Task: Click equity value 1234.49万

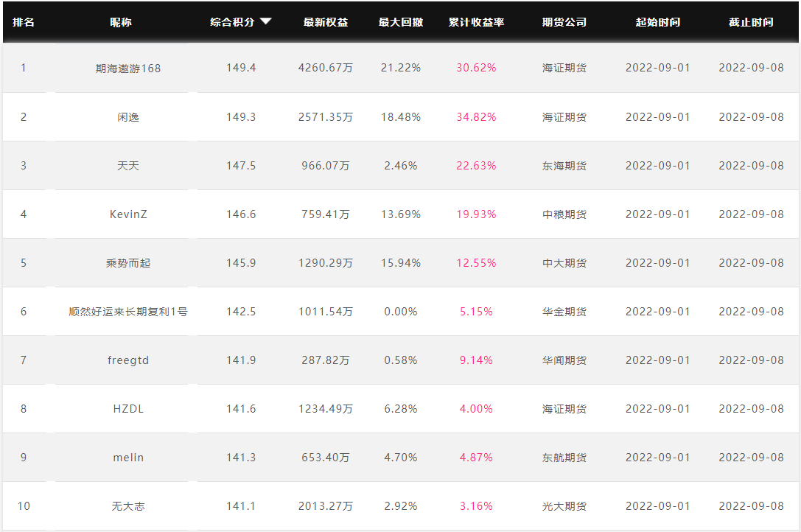Action: (326, 408)
